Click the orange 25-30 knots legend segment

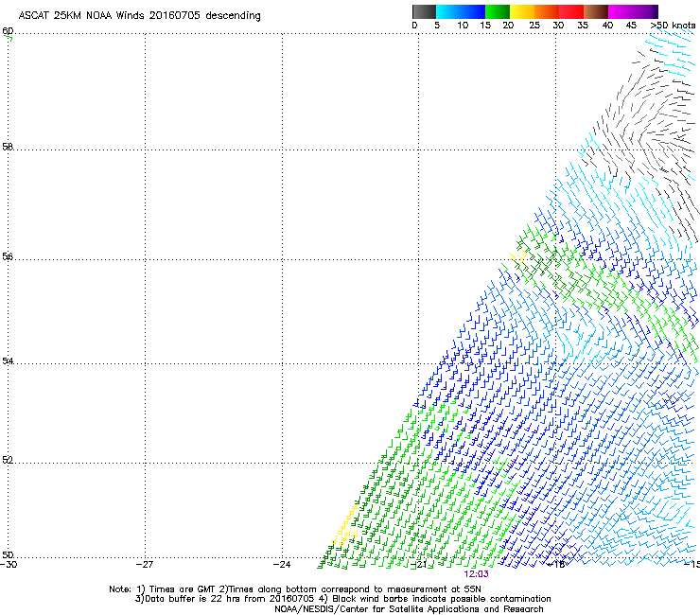[547, 11]
